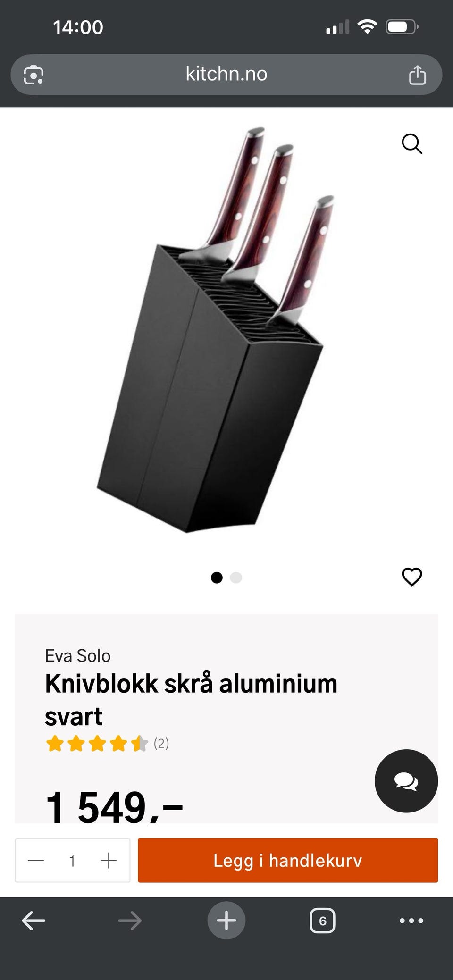Open the lens search icon in address bar
This screenshot has height=980, width=453.
click(34, 75)
